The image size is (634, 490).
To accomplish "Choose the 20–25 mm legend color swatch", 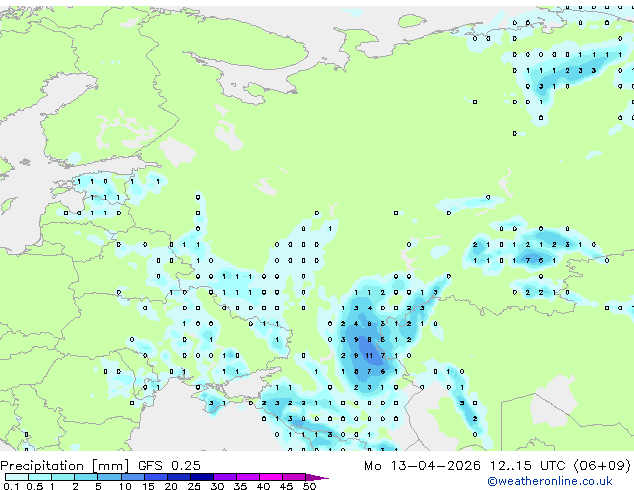I will coord(178,477).
